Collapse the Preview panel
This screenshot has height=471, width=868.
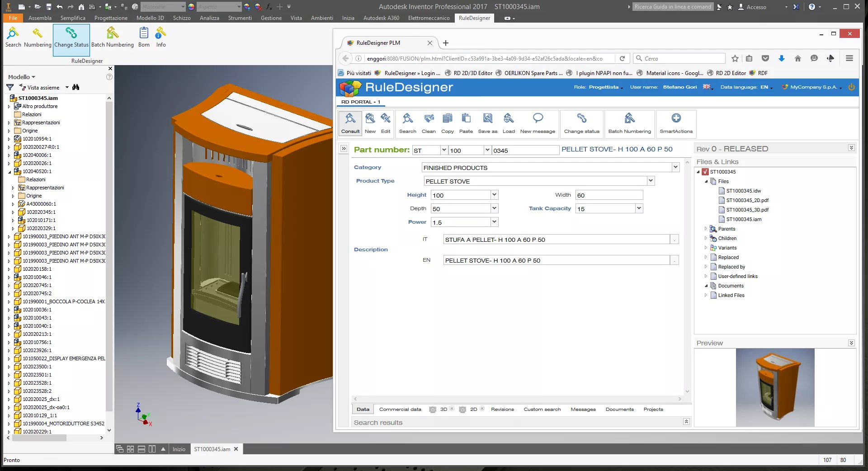[x=851, y=343]
